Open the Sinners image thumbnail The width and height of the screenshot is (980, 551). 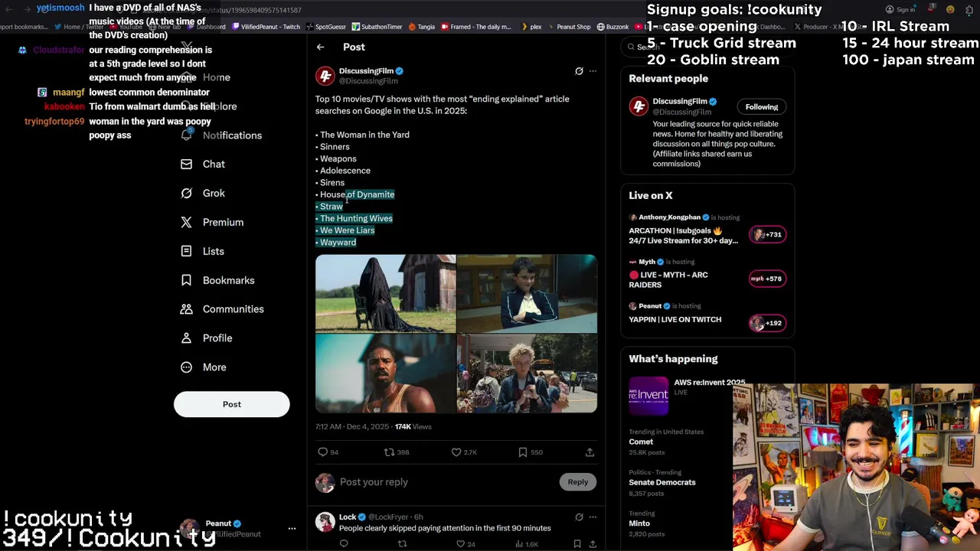(x=385, y=373)
